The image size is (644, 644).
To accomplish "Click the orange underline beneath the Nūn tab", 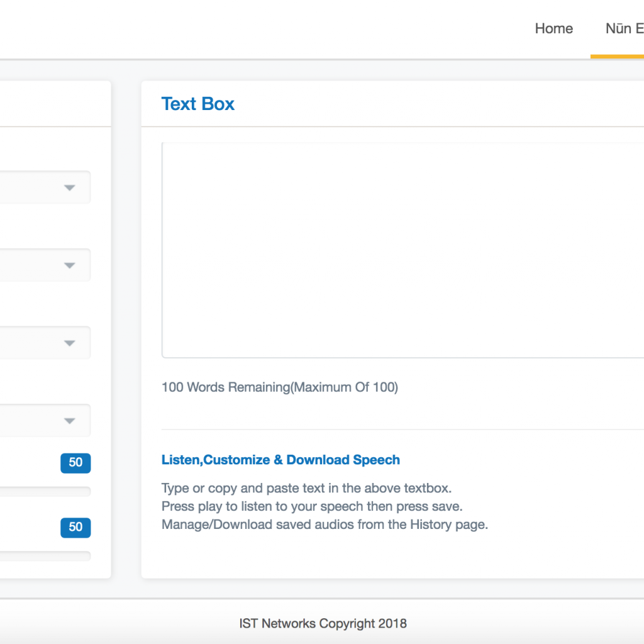I will tap(617, 57).
